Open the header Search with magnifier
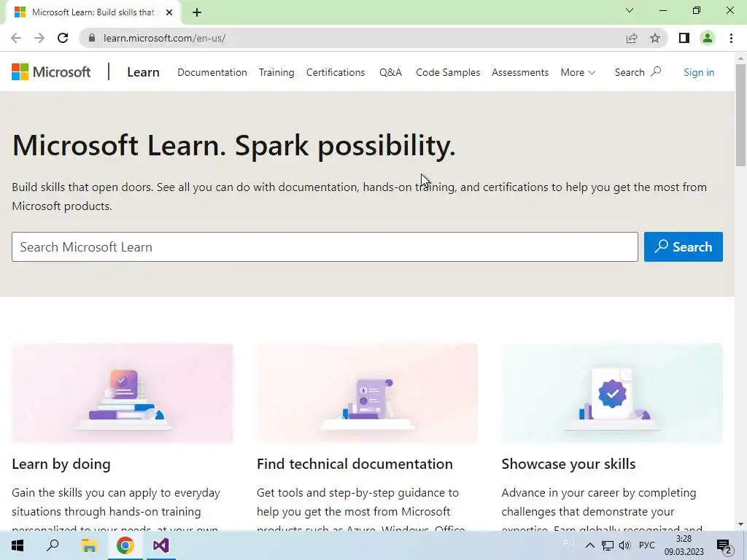This screenshot has width=747, height=560. (x=638, y=72)
